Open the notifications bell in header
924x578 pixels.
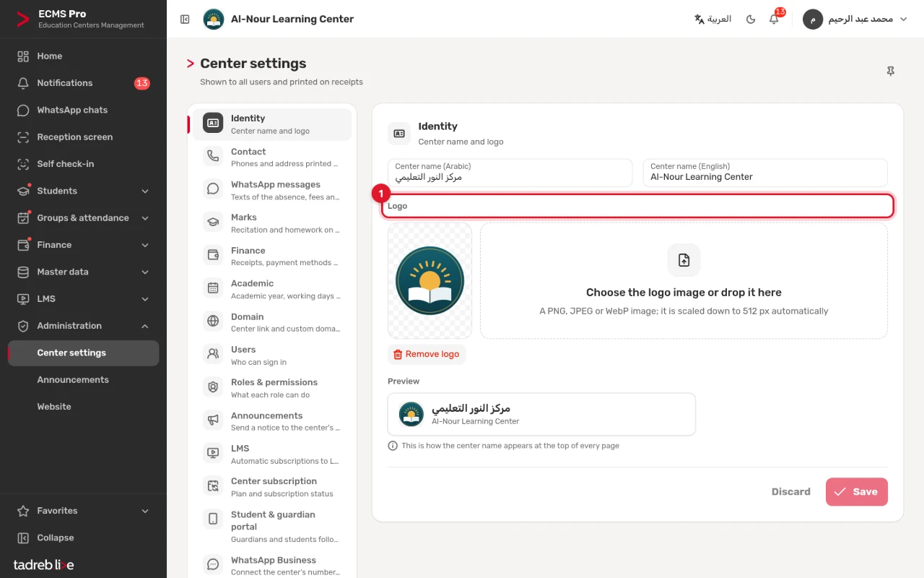point(774,20)
